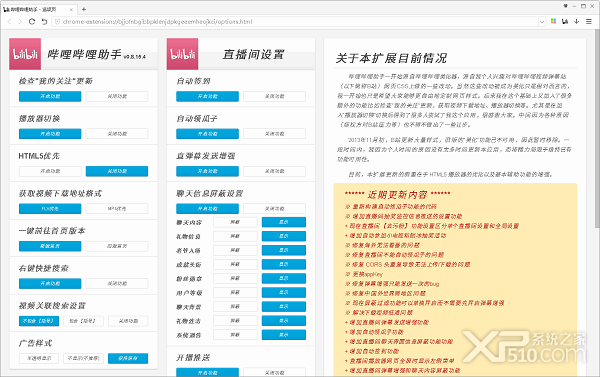Enable 开播推送 feature
The image size is (600, 377).
coord(207,372)
